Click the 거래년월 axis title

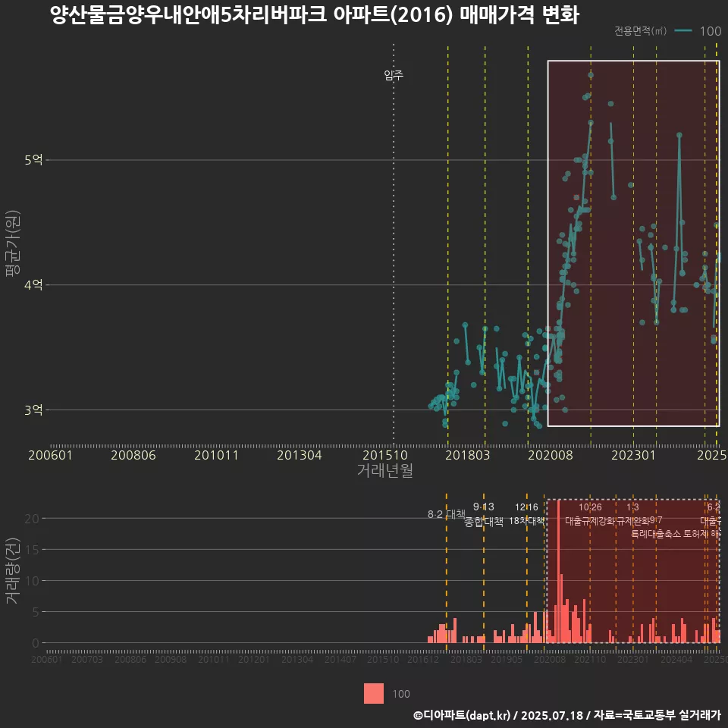tap(385, 470)
